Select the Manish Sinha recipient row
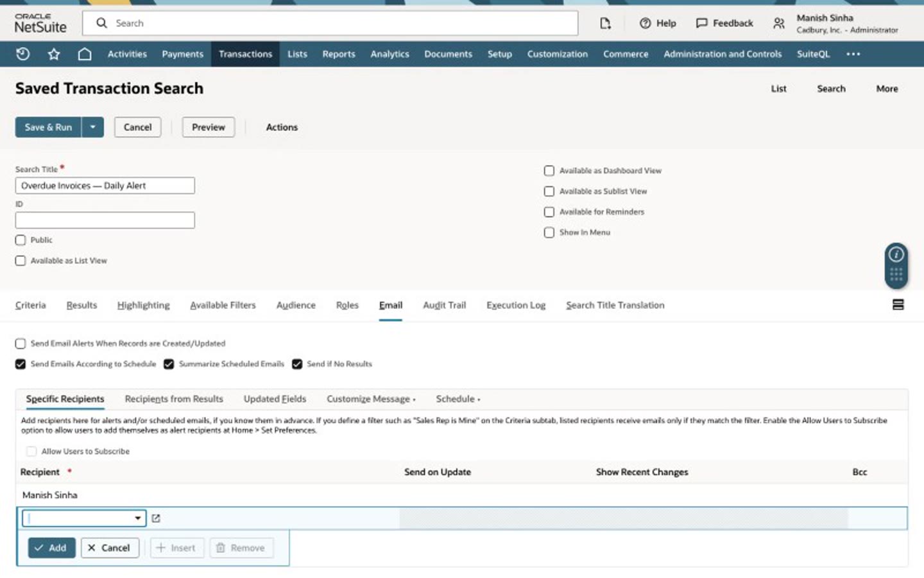Viewport: 924px width, 578px height. tap(461, 495)
